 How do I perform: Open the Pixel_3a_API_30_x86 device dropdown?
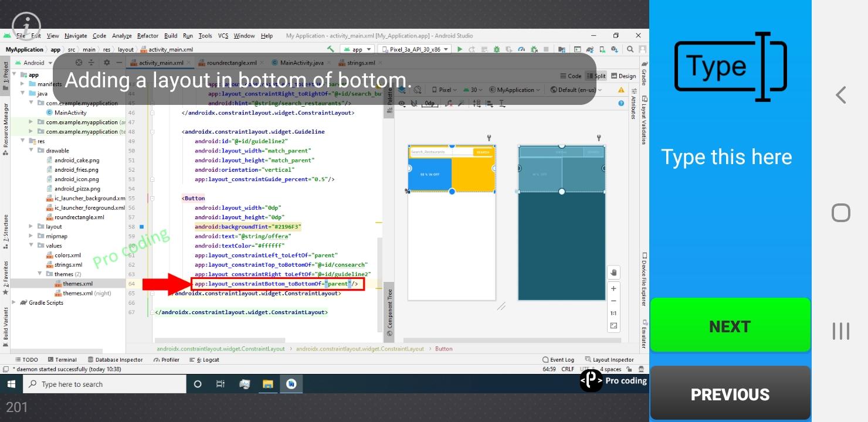click(x=415, y=49)
